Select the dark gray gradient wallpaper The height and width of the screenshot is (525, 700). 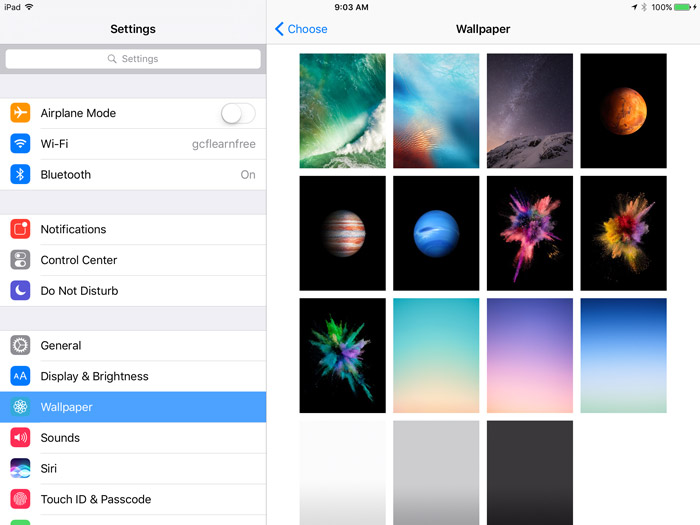pyautogui.click(x=529, y=472)
